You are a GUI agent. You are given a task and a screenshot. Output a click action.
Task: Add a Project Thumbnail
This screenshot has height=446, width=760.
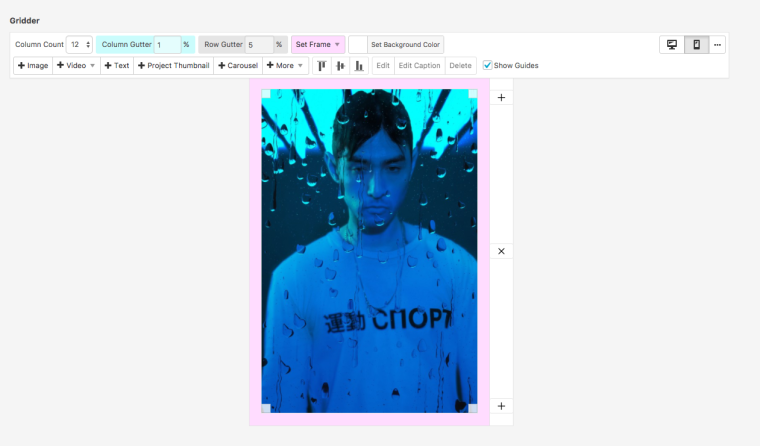coord(172,66)
